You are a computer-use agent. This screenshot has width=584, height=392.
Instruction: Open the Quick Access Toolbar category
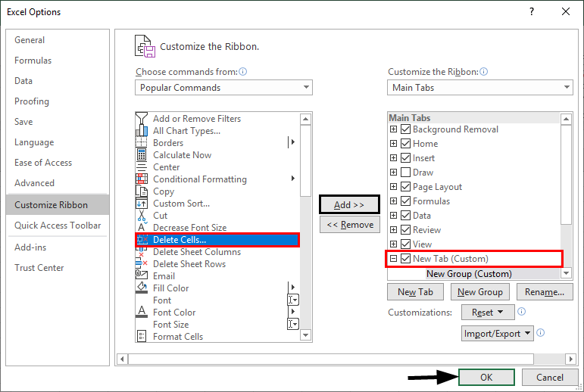tap(58, 226)
